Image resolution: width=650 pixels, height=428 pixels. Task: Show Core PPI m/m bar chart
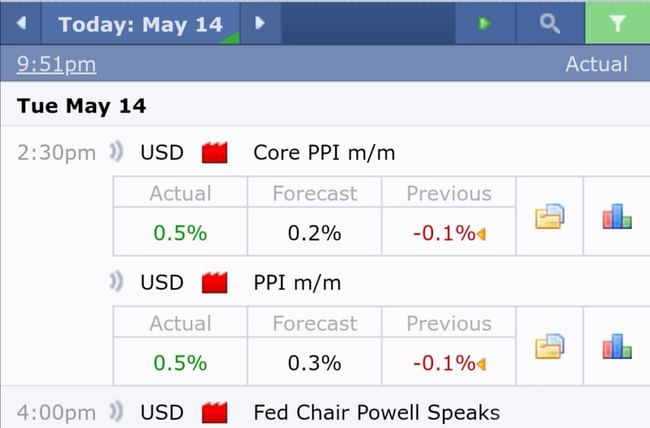617,216
